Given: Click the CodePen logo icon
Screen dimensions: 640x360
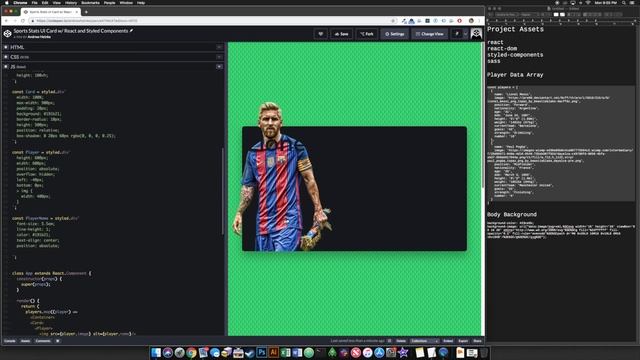Looking at the screenshot, I should pyautogui.click(x=7, y=33).
